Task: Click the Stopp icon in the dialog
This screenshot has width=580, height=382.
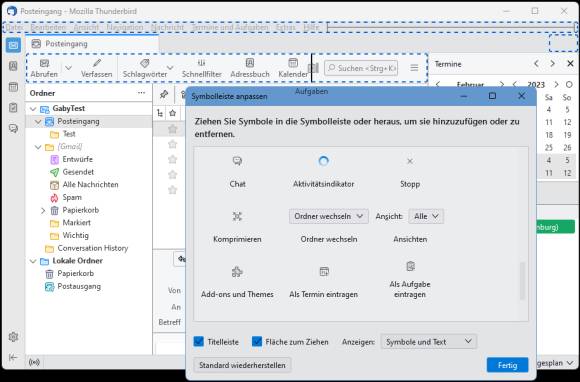Action: coord(410,161)
